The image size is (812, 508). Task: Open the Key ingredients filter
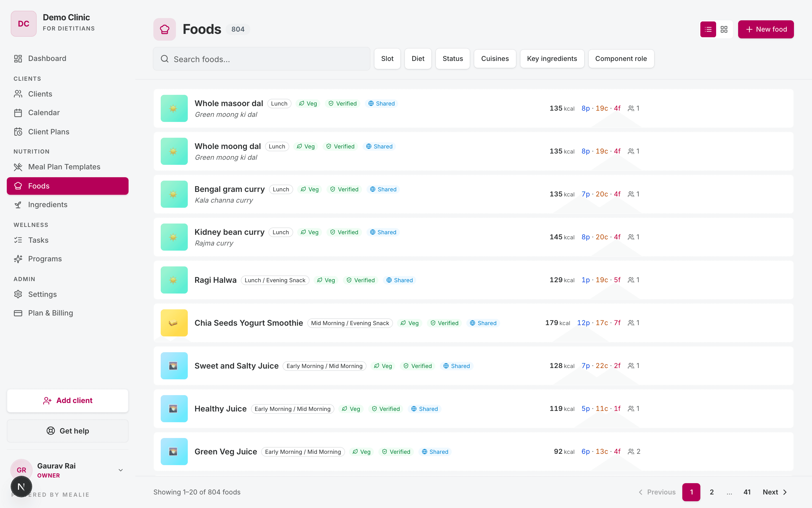[x=552, y=58]
